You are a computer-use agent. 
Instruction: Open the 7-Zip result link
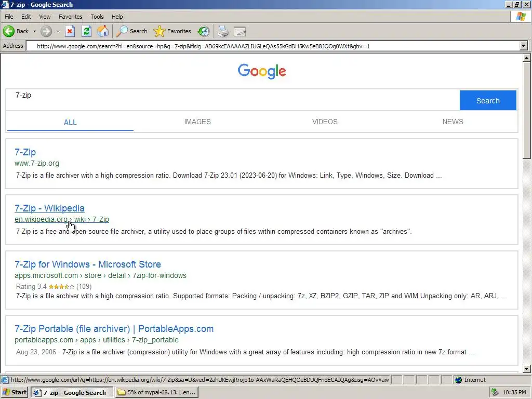[x=25, y=152]
